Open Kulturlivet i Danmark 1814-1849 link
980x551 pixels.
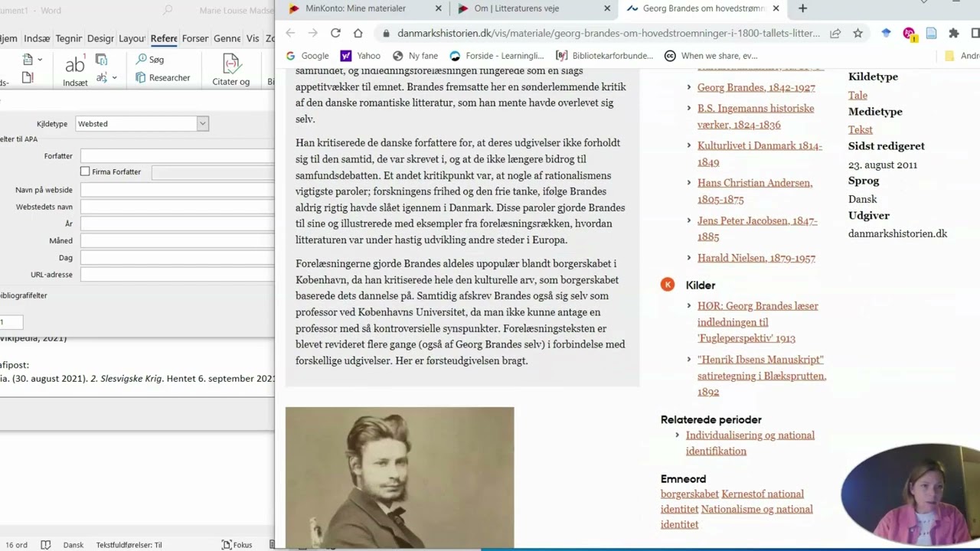(759, 153)
